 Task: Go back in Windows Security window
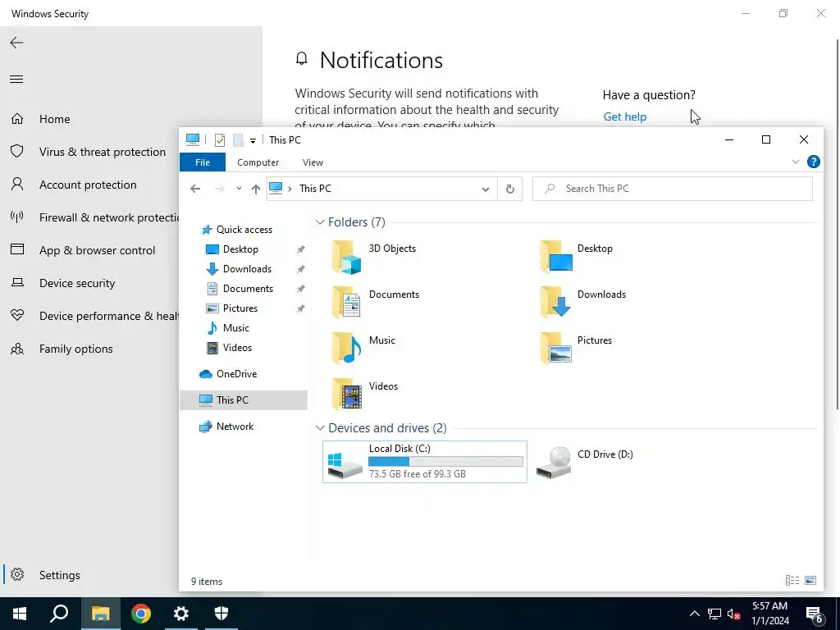point(16,43)
